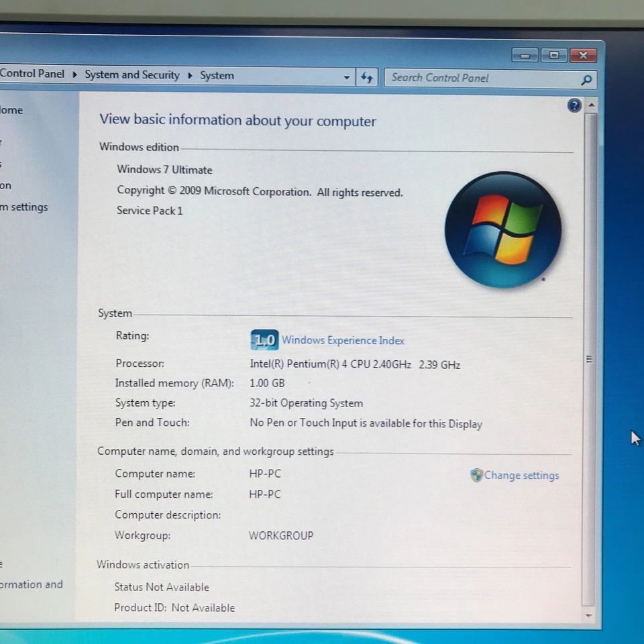This screenshot has height=644, width=644.
Task: Open the chevron after System and Security
Action: [189, 75]
